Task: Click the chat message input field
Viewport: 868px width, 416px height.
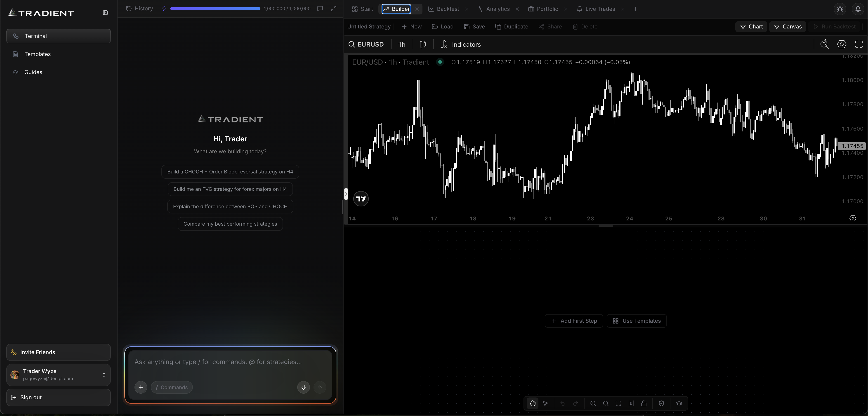Action: point(230,362)
